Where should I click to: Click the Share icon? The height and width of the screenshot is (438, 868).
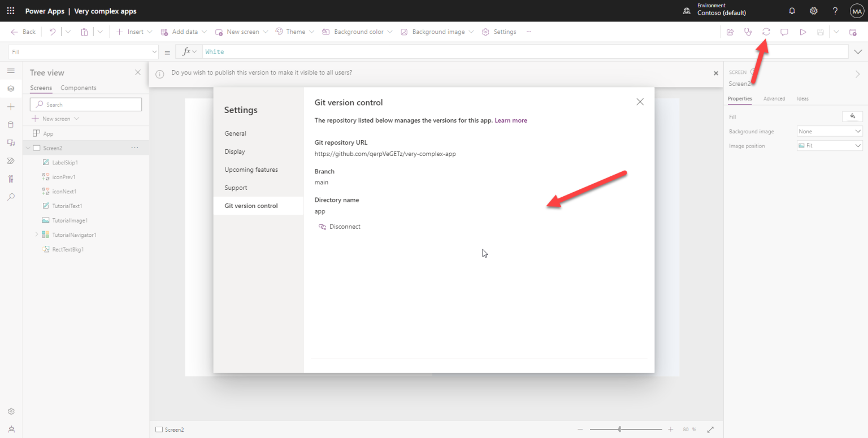coord(730,32)
